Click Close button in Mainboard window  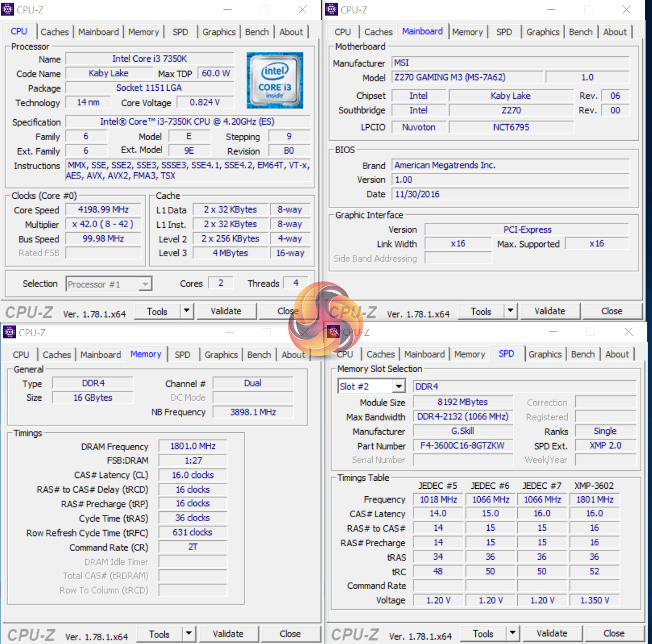click(612, 311)
